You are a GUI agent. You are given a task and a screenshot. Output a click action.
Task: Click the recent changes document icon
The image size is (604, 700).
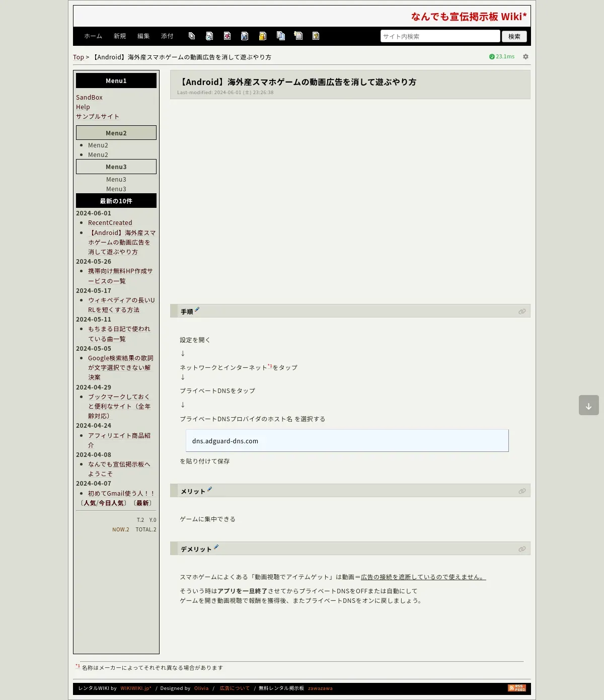coord(298,36)
